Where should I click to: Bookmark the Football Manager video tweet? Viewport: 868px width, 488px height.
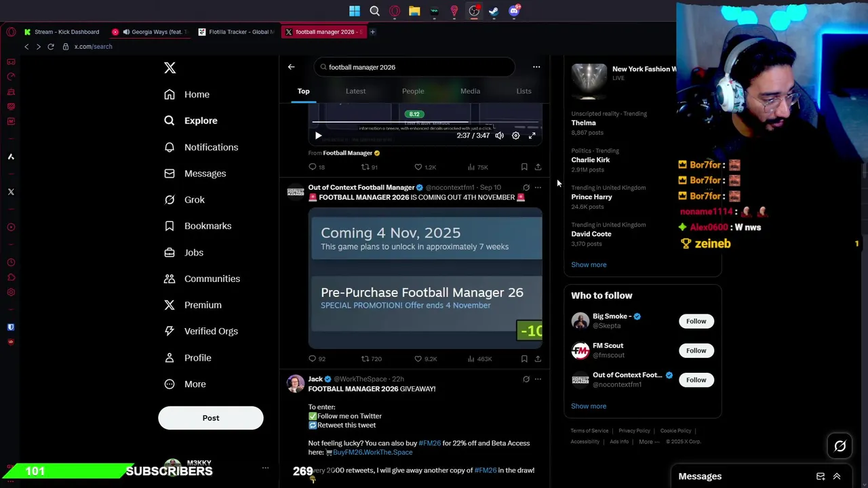point(524,167)
